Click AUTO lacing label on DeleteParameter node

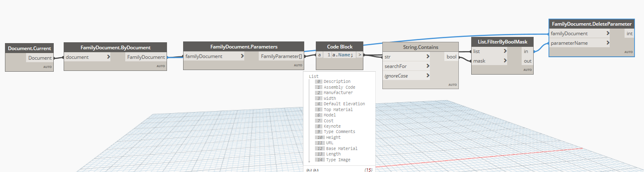click(628, 52)
